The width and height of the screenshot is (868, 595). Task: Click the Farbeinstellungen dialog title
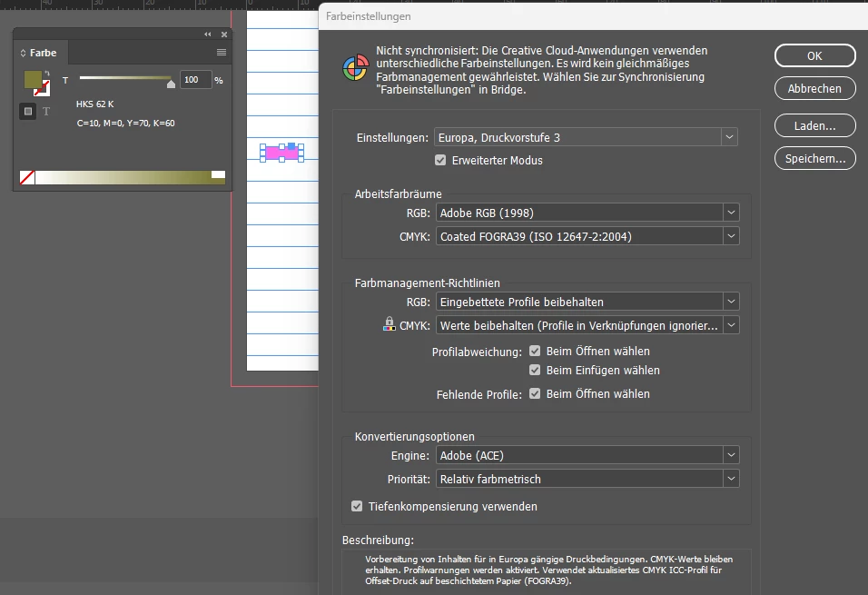368,16
